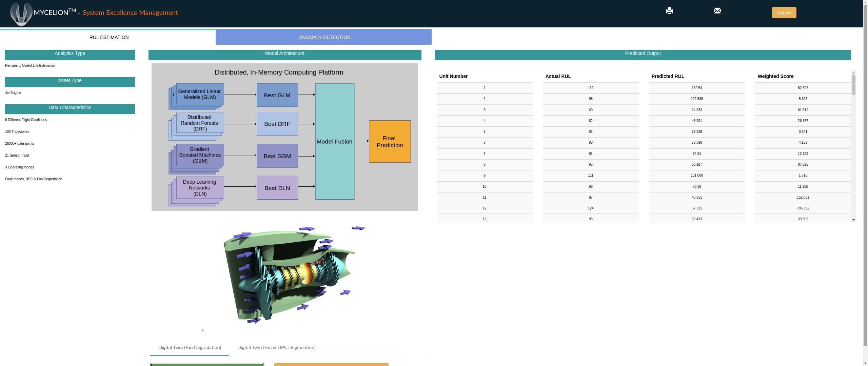Click the Mycelion logo icon
This screenshot has width=868, height=366.
coord(21,14)
